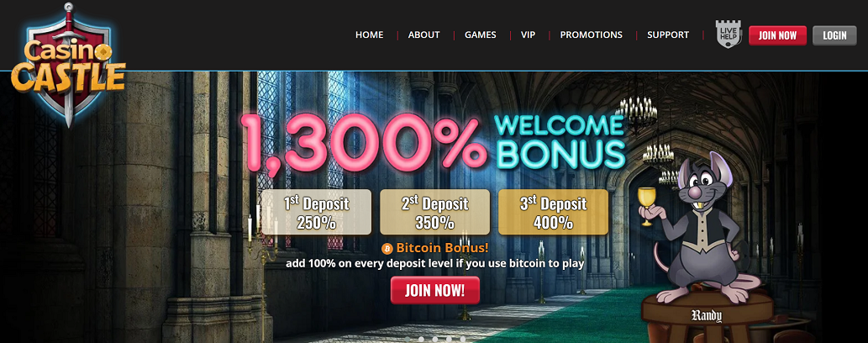The image size is (868, 343).
Task: Click the Casino Castle shield logo
Action: pos(68,65)
